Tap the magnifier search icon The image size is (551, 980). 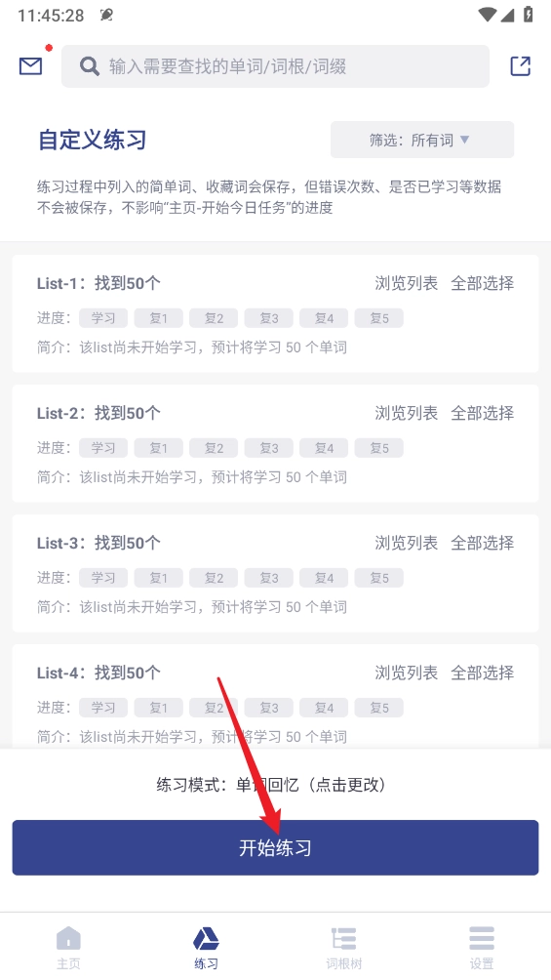click(x=90, y=66)
